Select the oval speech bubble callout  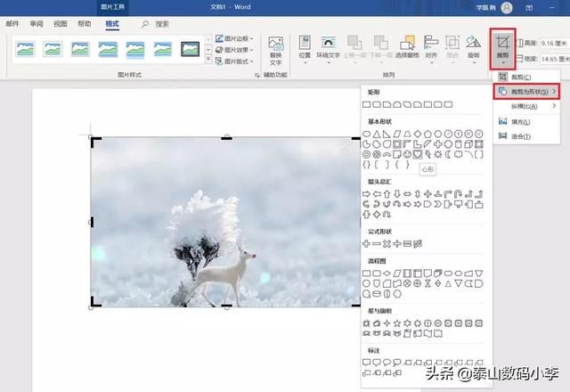pyautogui.click(x=387, y=363)
